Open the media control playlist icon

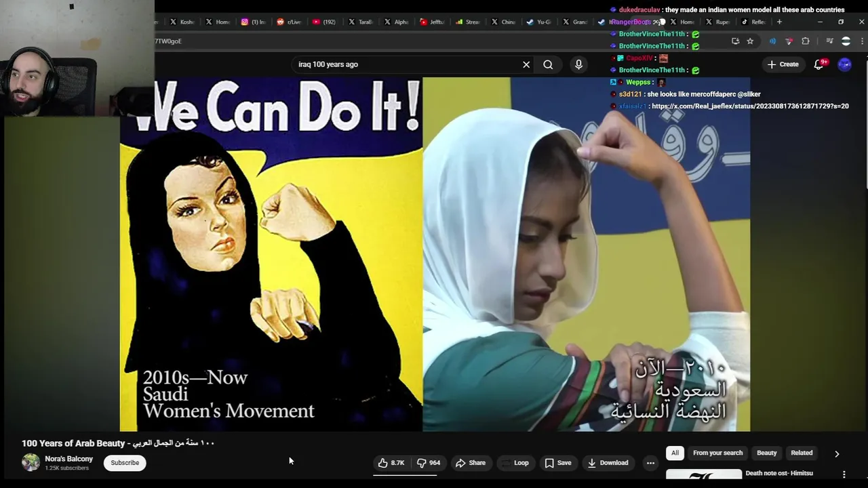click(829, 41)
